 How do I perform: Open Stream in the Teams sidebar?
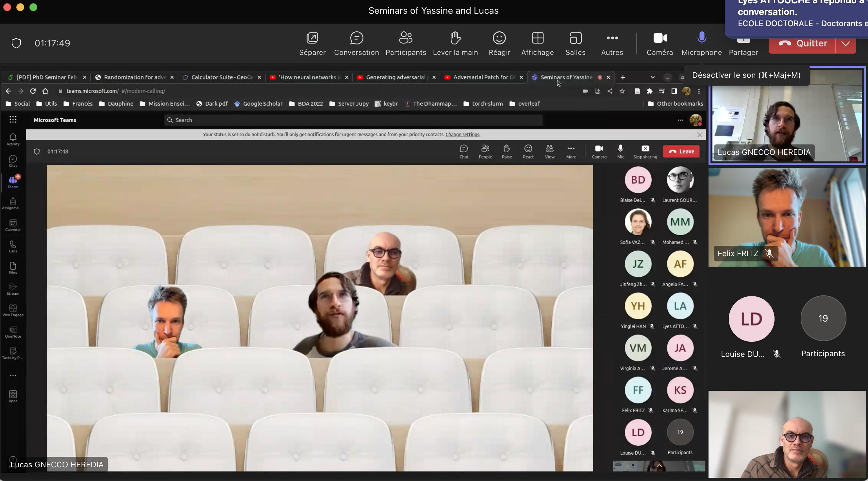click(x=13, y=289)
